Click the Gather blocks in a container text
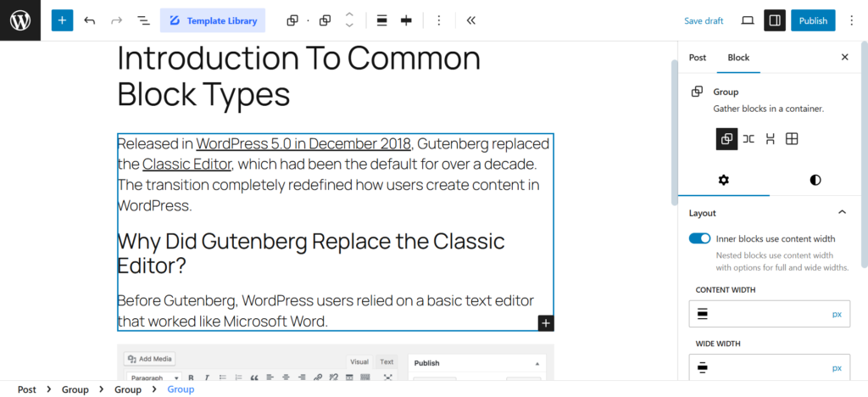868x397 pixels. point(768,109)
